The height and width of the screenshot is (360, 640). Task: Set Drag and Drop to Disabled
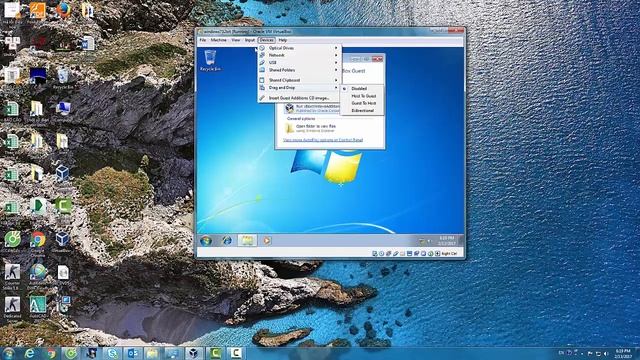coord(362,89)
